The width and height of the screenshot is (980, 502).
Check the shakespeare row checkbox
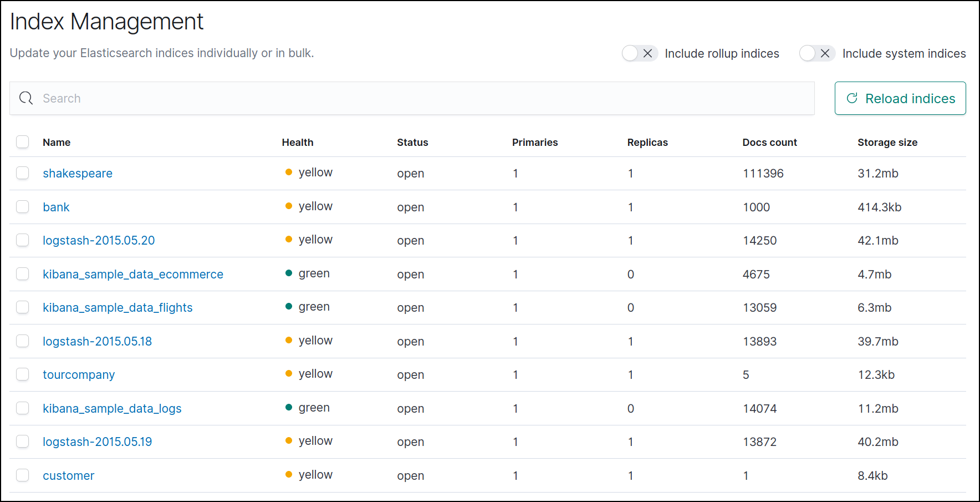pyautogui.click(x=23, y=173)
